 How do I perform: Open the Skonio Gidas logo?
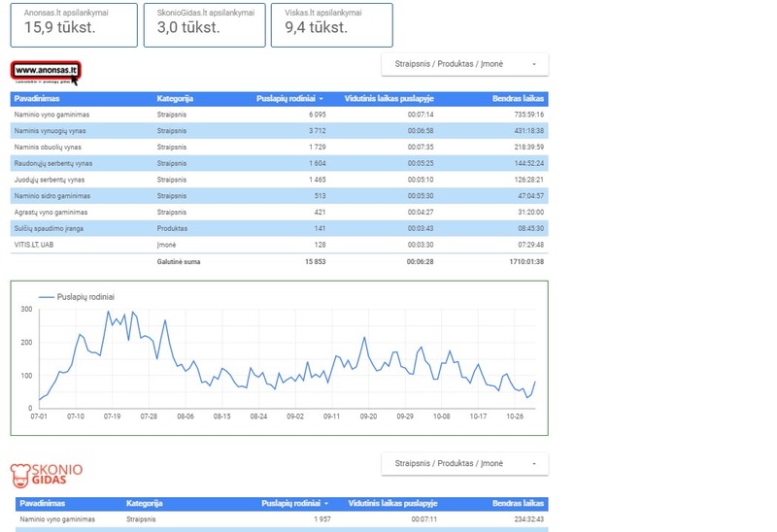point(47,475)
